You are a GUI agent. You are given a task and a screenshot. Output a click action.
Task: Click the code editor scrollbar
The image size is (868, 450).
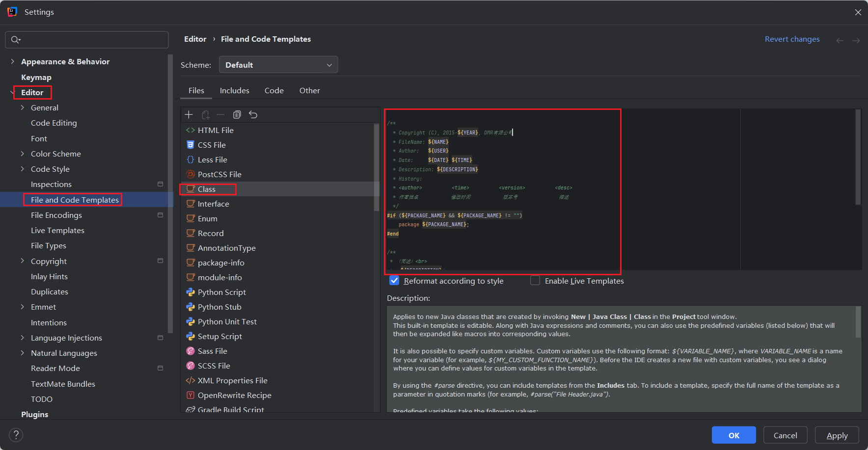pyautogui.click(x=858, y=157)
